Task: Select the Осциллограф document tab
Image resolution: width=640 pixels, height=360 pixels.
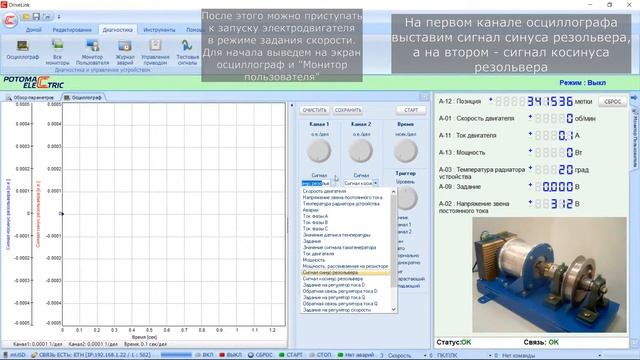Action: (83, 98)
